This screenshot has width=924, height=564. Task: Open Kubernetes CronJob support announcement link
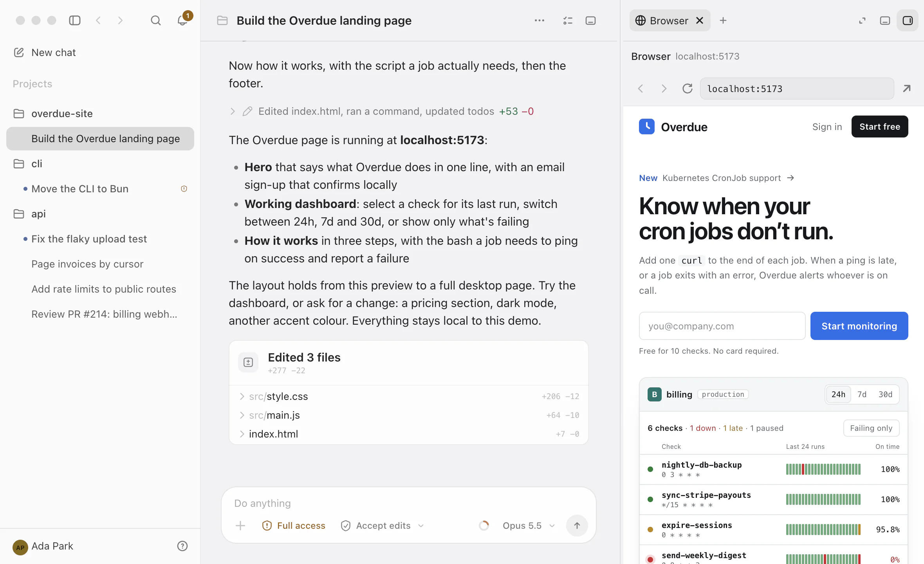coord(716,178)
